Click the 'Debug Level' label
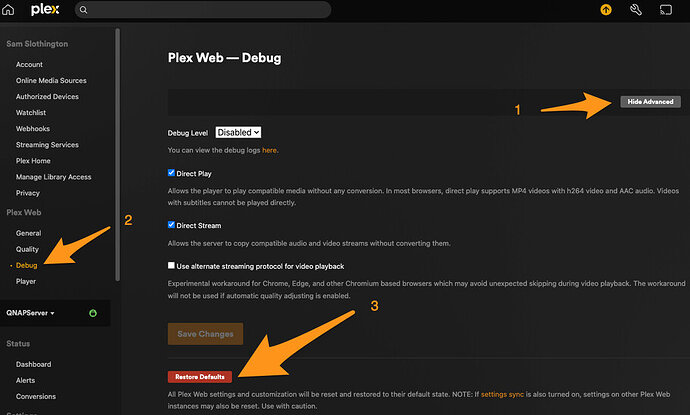The width and height of the screenshot is (690, 415). (x=187, y=133)
